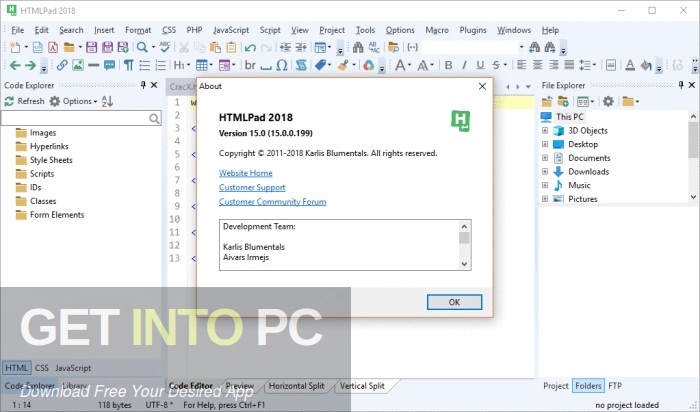The image size is (700, 412).
Task: Toggle Underline formatting
Action: (x=480, y=66)
